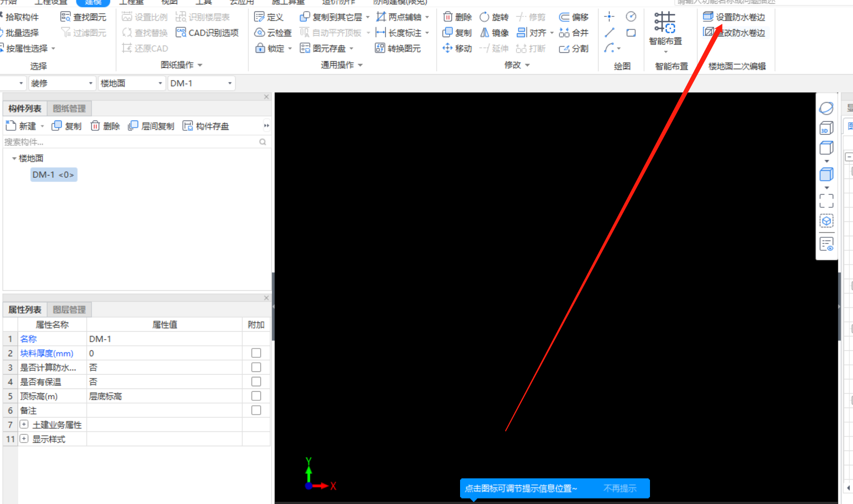Tick the 附加 checkbox for 块料厚度(mm)
The height and width of the screenshot is (504, 853).
coord(256,353)
